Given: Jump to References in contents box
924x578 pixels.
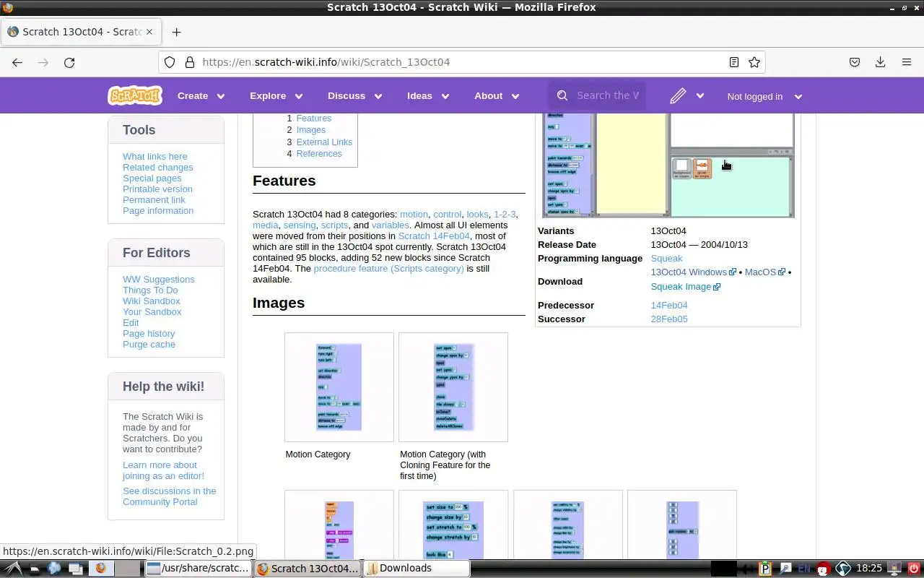Looking at the screenshot, I should click(318, 154).
